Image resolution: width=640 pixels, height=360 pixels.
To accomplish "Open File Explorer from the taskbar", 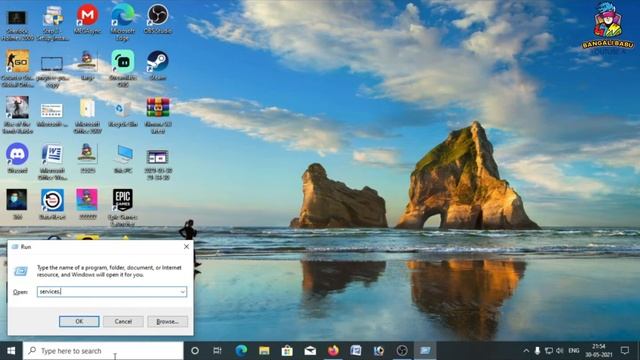I will (264, 351).
